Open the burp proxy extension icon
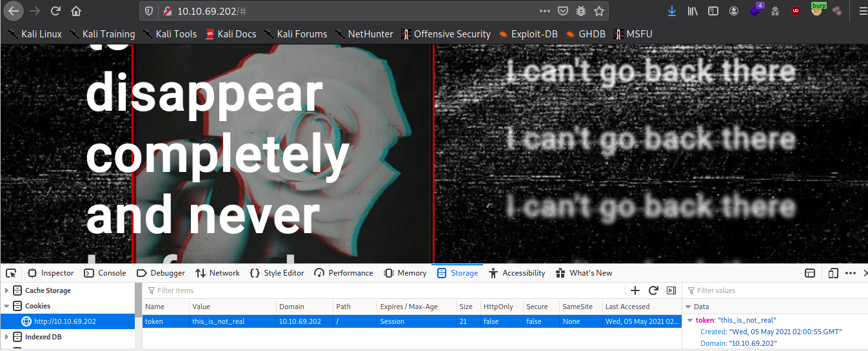The image size is (868, 351). [818, 9]
